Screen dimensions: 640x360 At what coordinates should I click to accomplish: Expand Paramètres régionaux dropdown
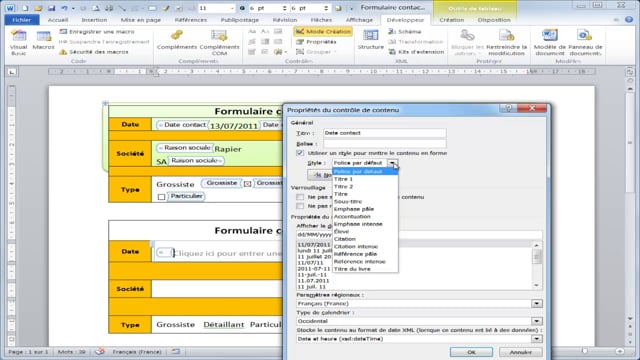coord(537,303)
